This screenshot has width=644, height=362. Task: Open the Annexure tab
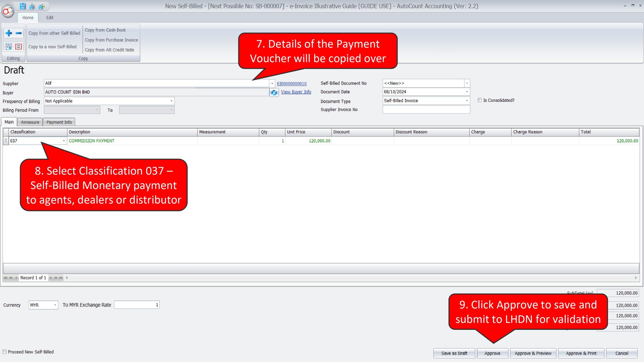30,122
